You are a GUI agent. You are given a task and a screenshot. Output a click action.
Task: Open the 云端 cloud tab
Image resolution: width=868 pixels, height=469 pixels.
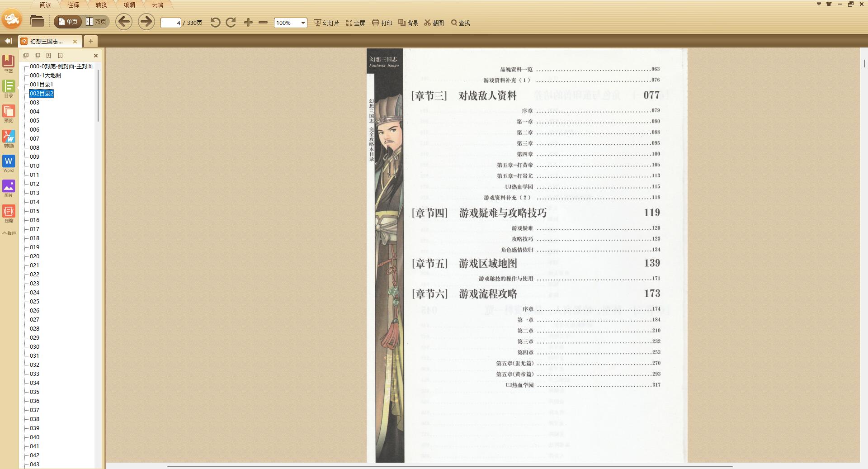[158, 5]
